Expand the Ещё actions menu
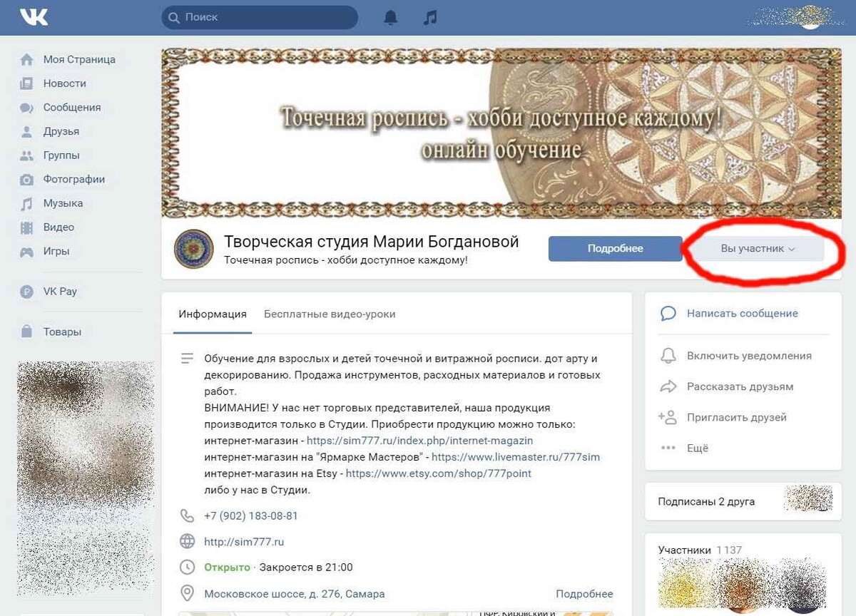This screenshot has height=616, width=856. tap(685, 448)
